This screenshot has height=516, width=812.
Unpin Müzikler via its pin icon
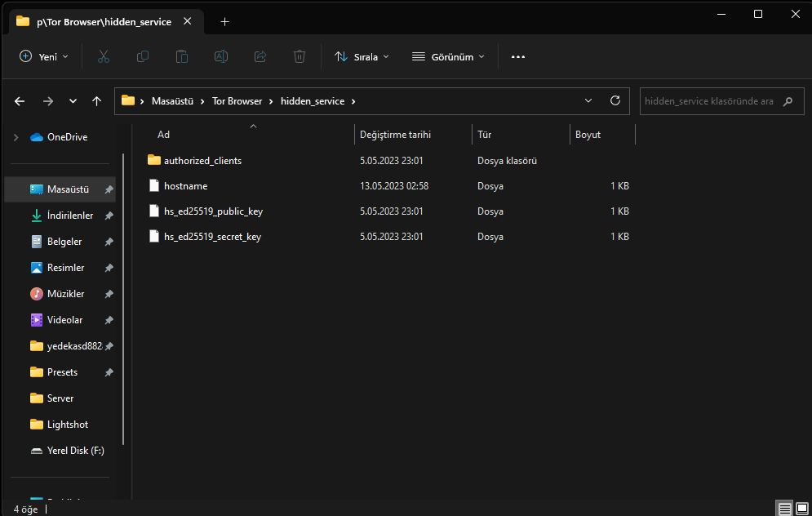[109, 294]
